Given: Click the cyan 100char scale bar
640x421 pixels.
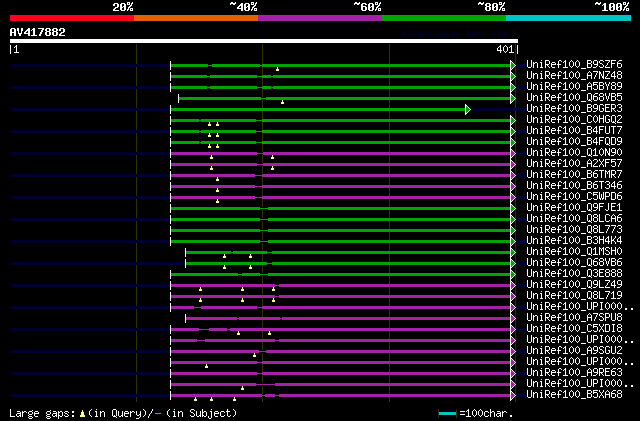Looking at the screenshot, I should point(447,413).
